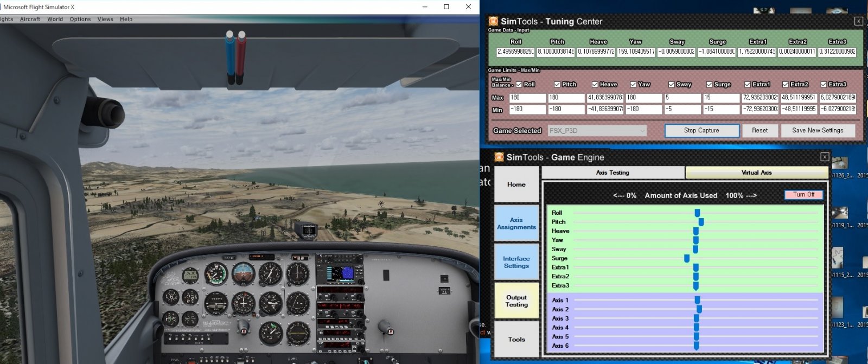Image resolution: width=868 pixels, height=364 pixels.
Task: Open the Output Testing page
Action: click(x=516, y=301)
